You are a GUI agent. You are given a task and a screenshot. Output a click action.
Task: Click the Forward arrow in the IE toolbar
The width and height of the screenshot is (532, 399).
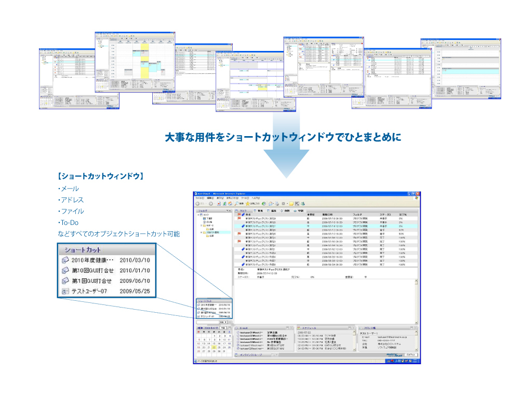point(211,204)
